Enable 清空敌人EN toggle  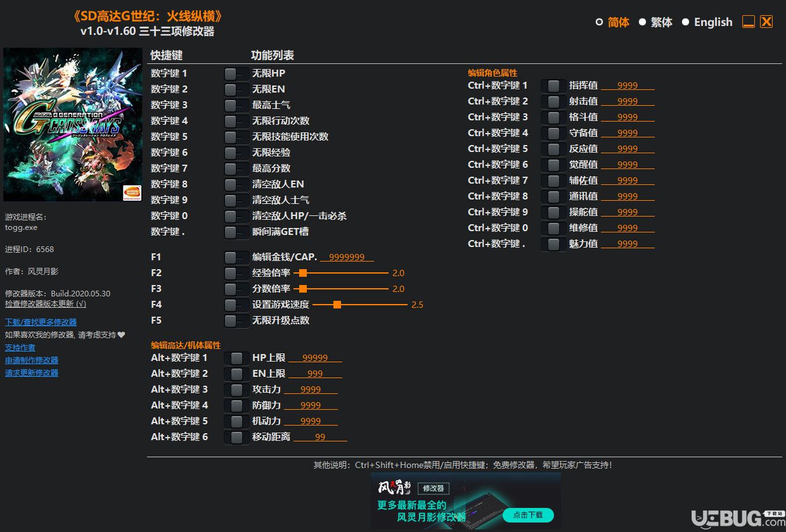click(236, 184)
